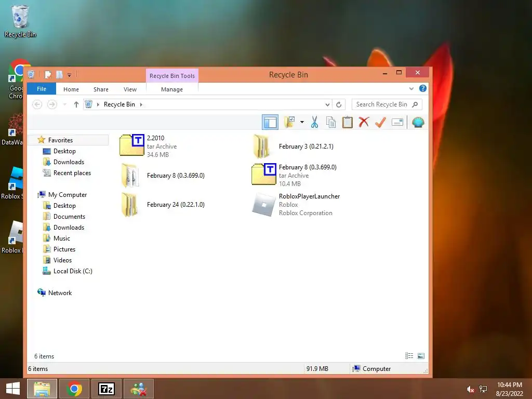Click the red X Delete icon
The height and width of the screenshot is (399, 532).
[x=364, y=122]
